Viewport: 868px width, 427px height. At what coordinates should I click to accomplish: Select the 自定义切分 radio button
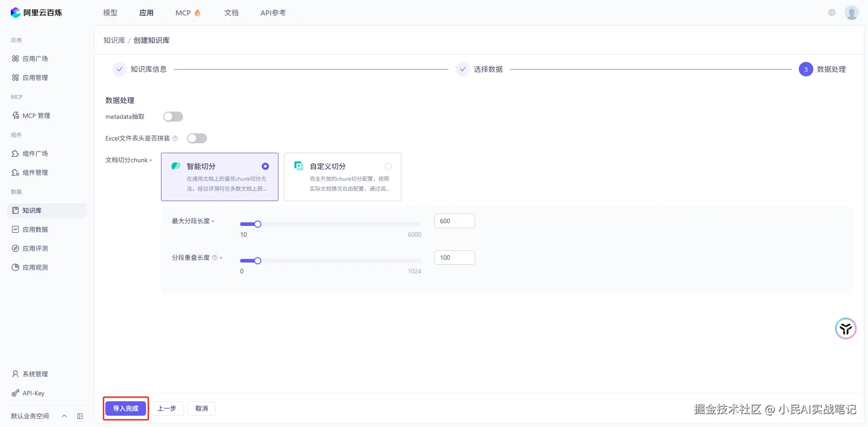(388, 166)
